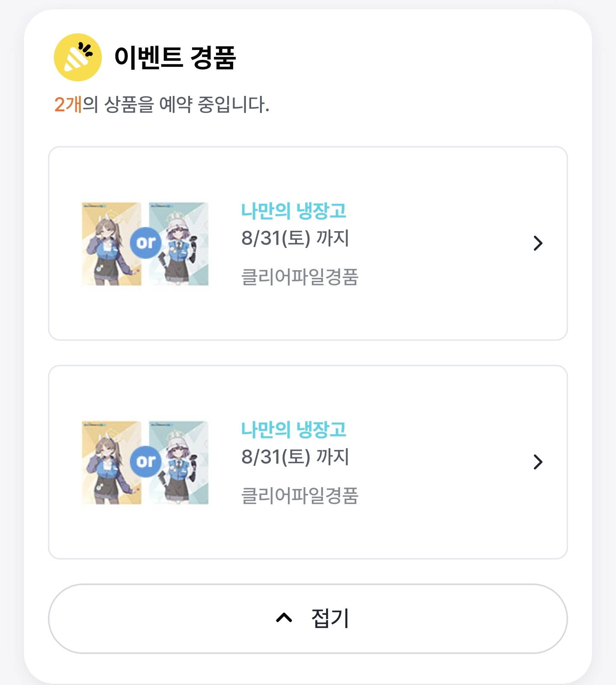Image resolution: width=616 pixels, height=685 pixels.
Task: Click the second card's 8/31(토) 까지 date
Action: coord(295,457)
